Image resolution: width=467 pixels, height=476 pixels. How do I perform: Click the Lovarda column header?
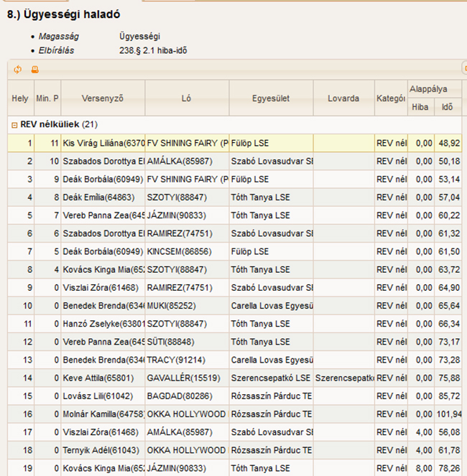coord(343,98)
